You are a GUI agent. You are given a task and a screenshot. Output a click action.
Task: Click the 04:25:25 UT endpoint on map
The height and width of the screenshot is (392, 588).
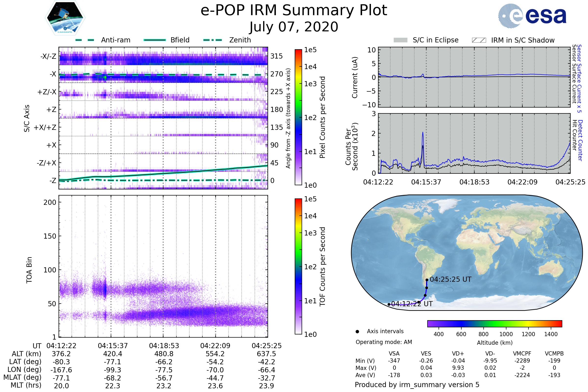(427, 280)
